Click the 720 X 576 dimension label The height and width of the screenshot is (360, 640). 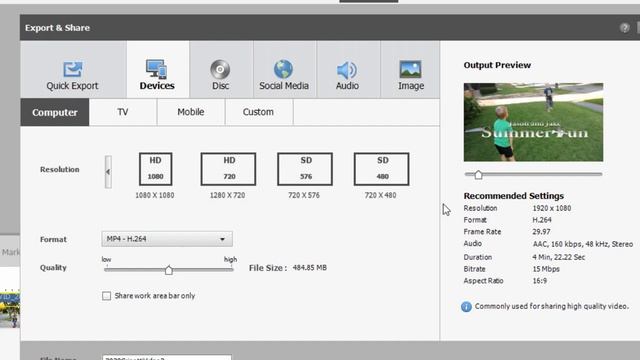304,196
